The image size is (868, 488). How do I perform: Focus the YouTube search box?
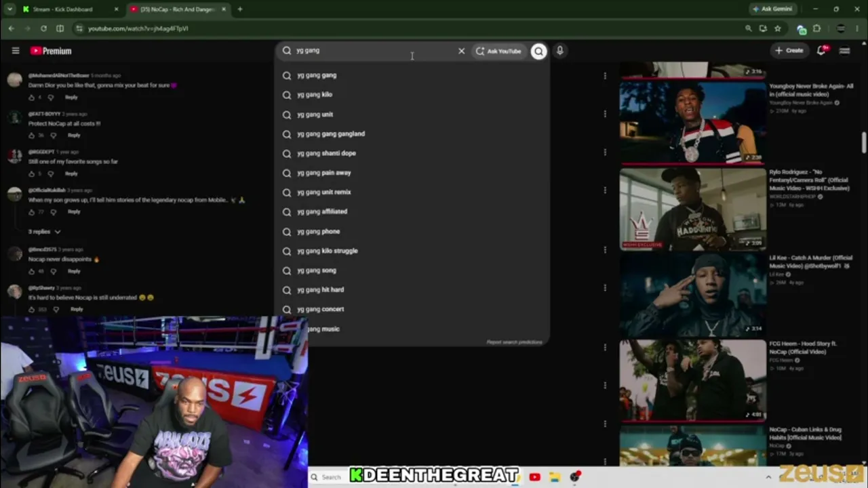tap(373, 51)
